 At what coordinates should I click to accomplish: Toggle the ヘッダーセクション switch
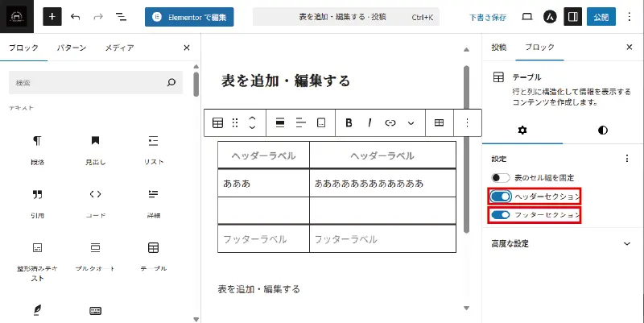[x=501, y=197]
